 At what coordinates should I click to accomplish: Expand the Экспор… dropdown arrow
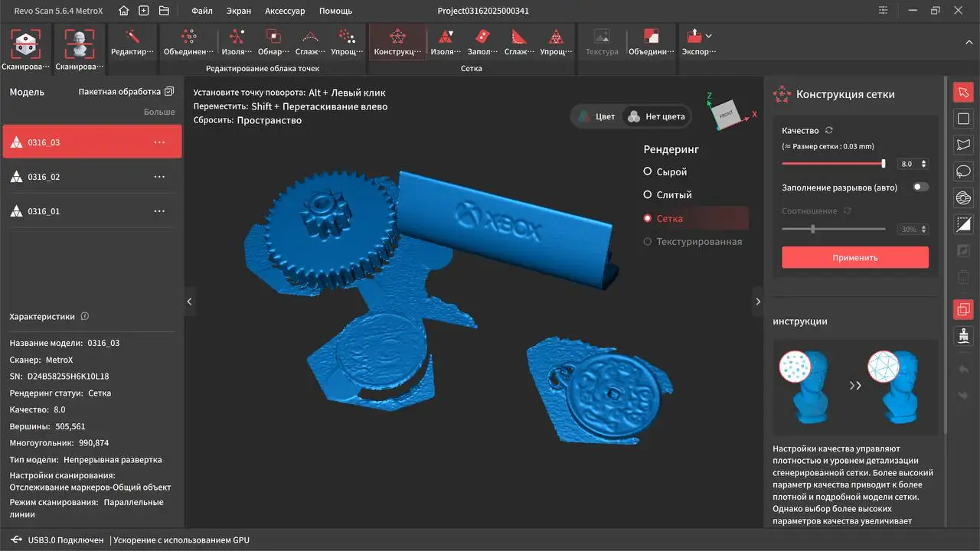[709, 36]
